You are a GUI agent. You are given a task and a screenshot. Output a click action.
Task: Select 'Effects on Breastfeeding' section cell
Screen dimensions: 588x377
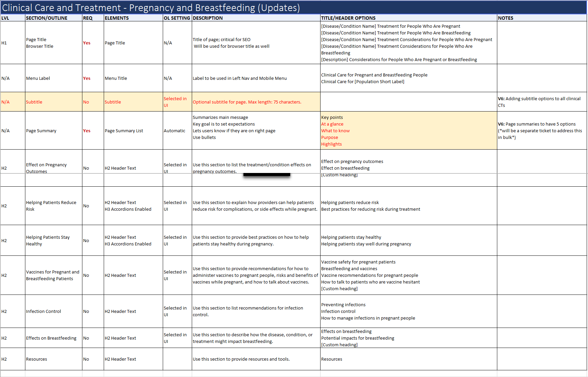pyautogui.click(x=54, y=338)
